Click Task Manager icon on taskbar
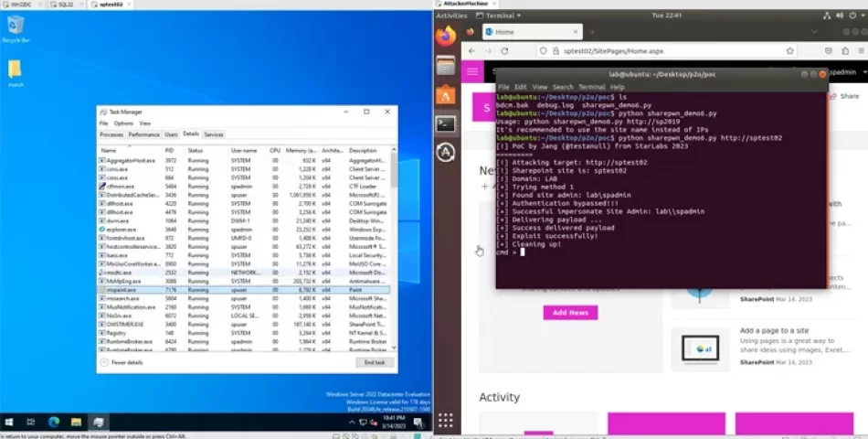 pos(99,423)
